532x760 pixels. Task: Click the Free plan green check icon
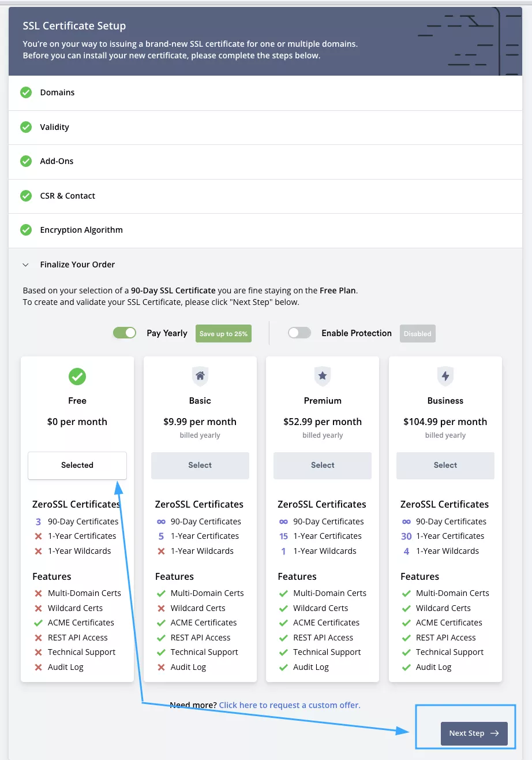click(x=77, y=377)
